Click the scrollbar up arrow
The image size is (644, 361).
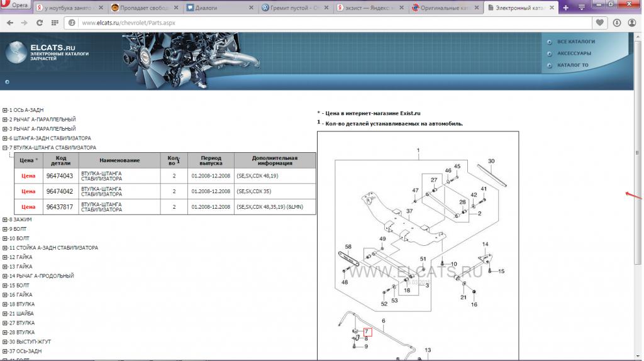click(637, 36)
